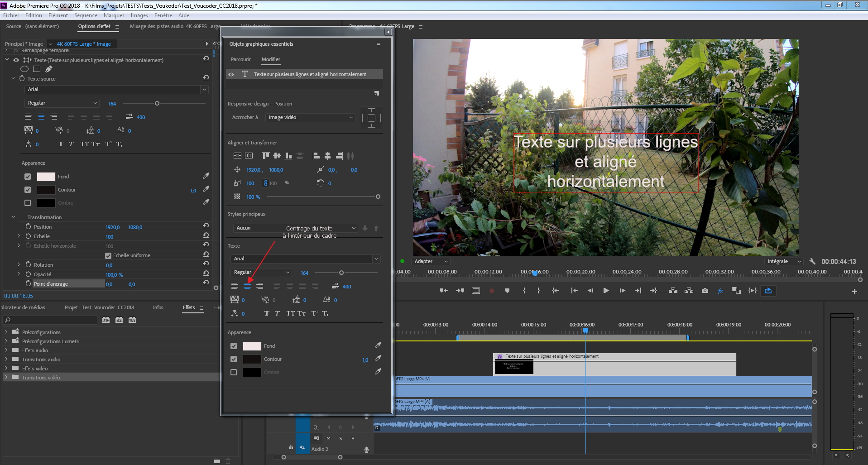868x465 pixels.
Task: Reset the Position parameter in Effect Controls
Action: 206,226
